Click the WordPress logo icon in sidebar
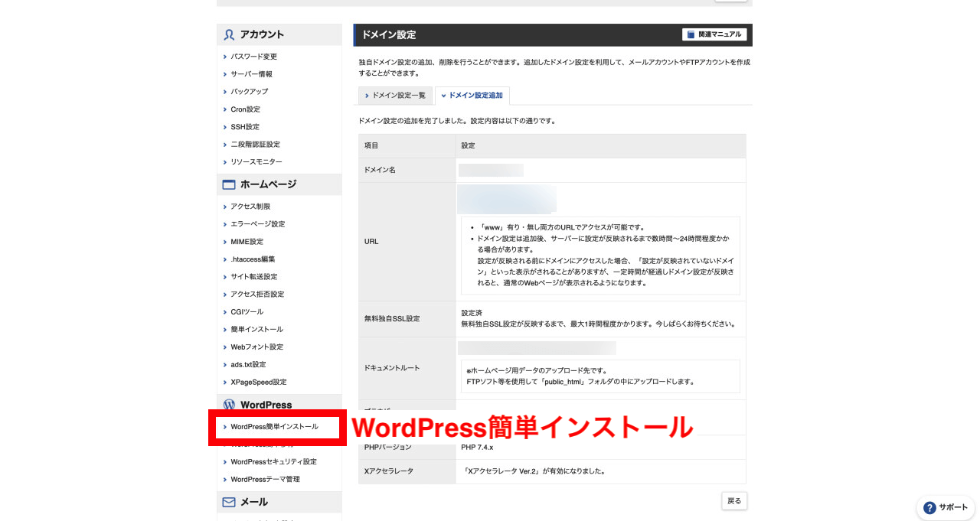Image resolution: width=980 pixels, height=521 pixels. point(227,405)
